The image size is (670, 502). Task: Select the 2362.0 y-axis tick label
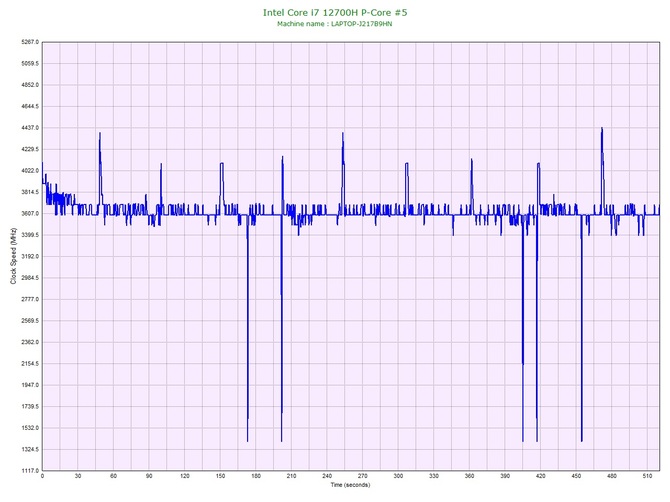click(30, 342)
